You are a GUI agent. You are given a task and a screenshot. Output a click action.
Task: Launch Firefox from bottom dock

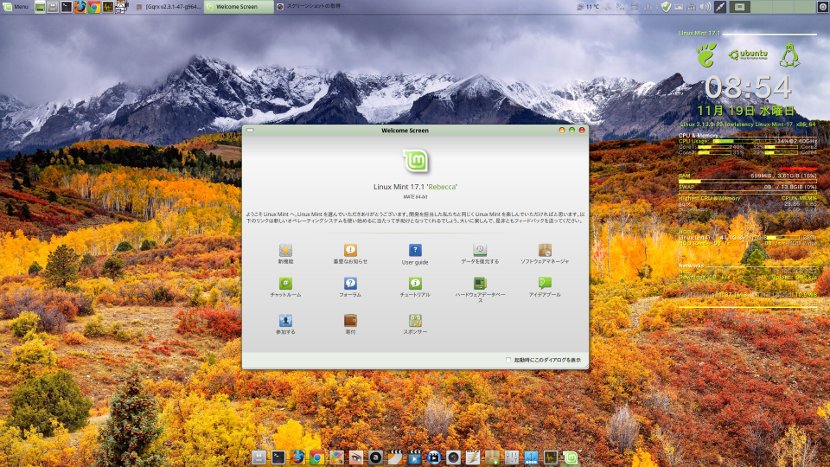[x=297, y=457]
